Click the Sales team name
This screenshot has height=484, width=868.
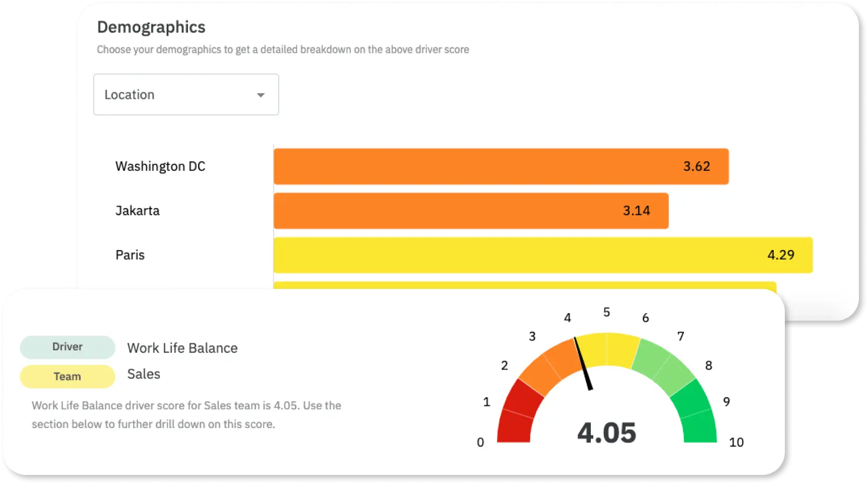coord(144,374)
